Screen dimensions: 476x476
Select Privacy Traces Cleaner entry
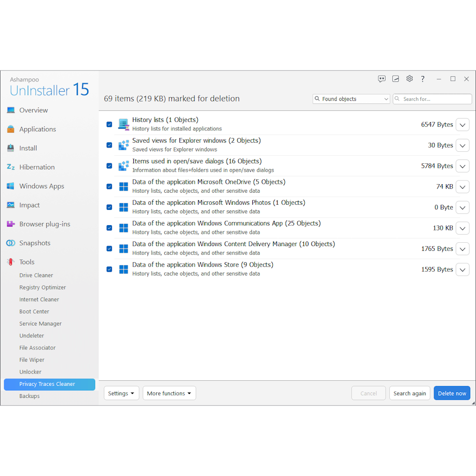(x=50, y=384)
